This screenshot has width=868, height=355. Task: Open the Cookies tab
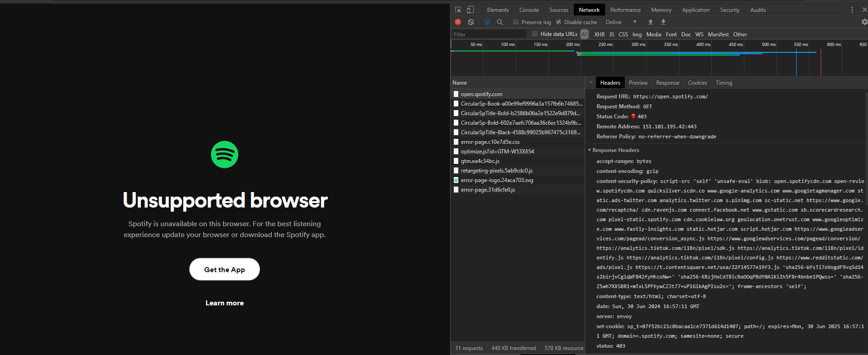pos(697,82)
